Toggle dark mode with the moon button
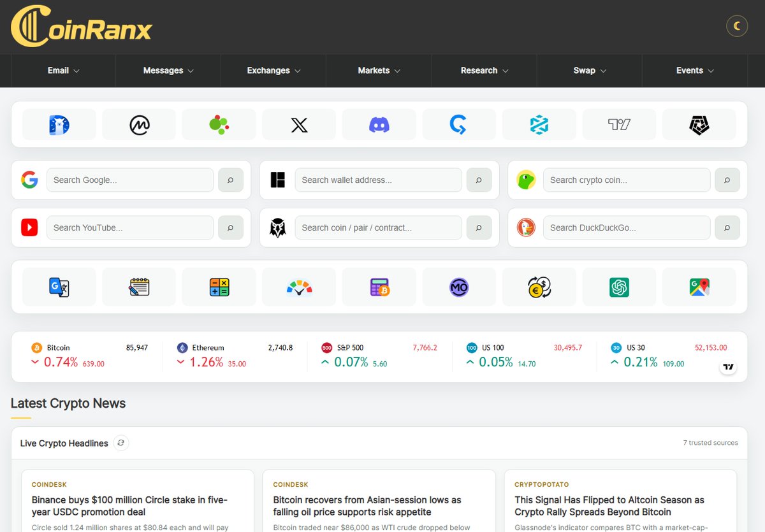Image resolution: width=765 pixels, height=532 pixels. [x=737, y=25]
